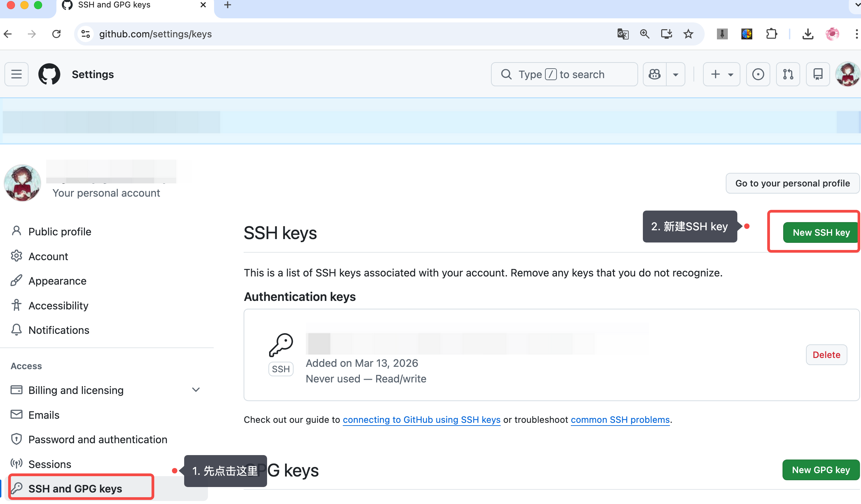Open the hamburger navigation menu

16,74
